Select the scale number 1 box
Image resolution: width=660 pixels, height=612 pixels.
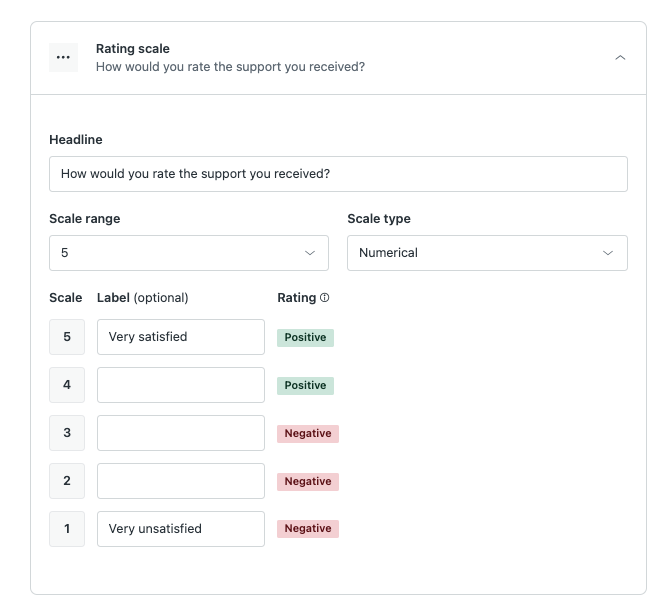67,529
